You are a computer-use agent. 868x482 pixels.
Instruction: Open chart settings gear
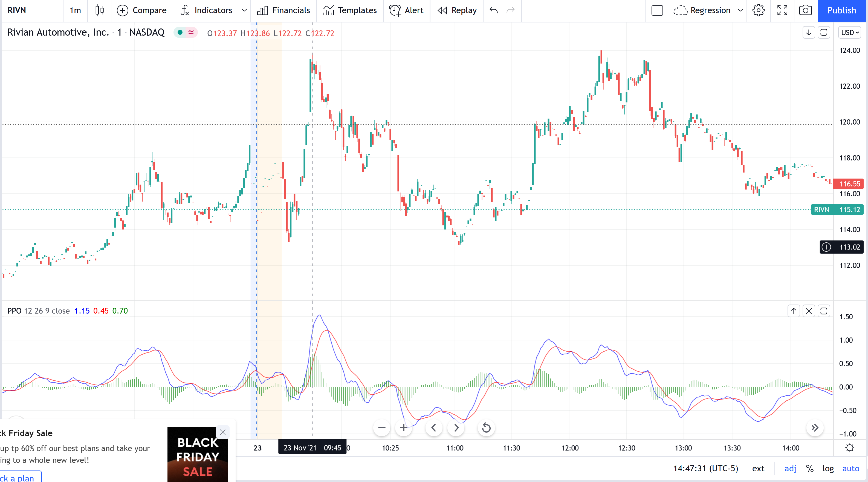click(x=759, y=10)
